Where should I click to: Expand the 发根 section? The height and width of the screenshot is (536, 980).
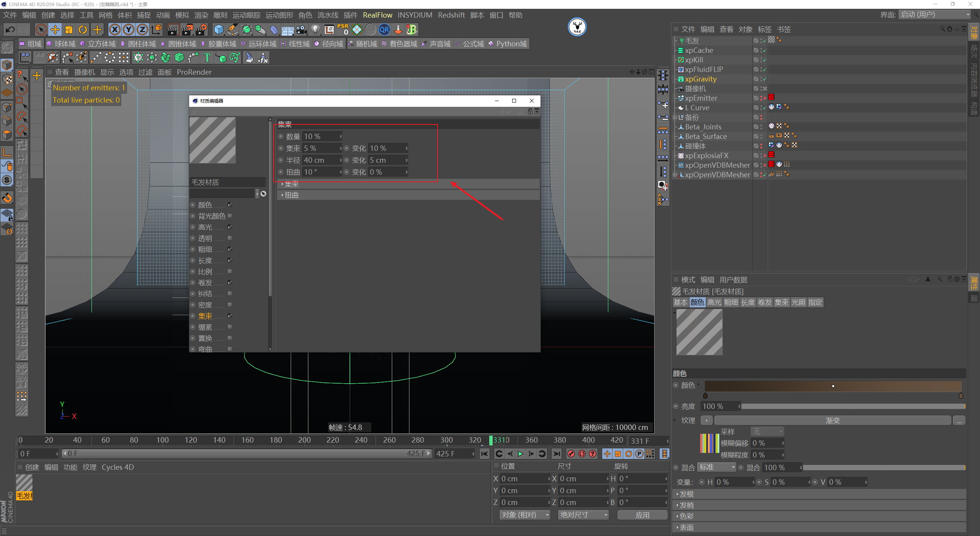point(686,494)
